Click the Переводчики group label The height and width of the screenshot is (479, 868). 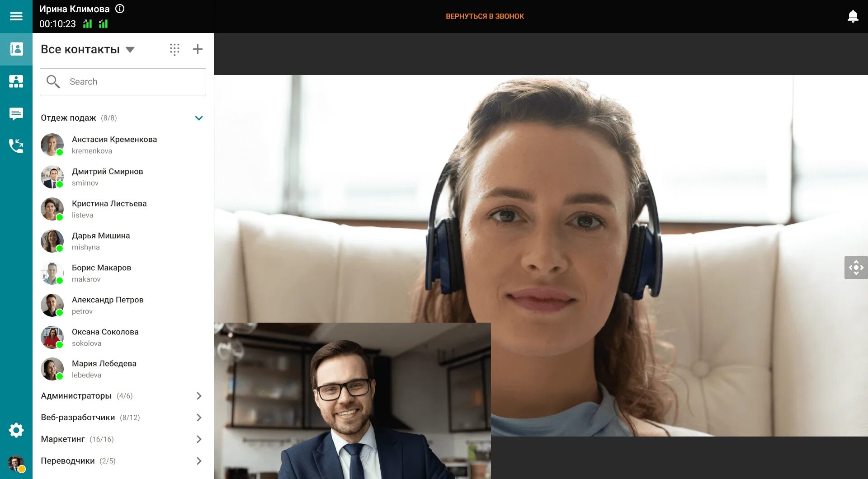(x=67, y=461)
